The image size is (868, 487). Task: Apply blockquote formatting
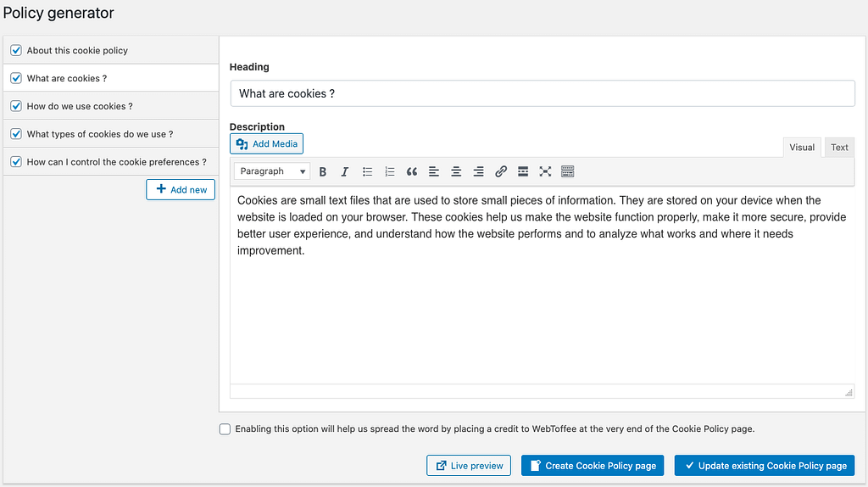pyautogui.click(x=412, y=171)
